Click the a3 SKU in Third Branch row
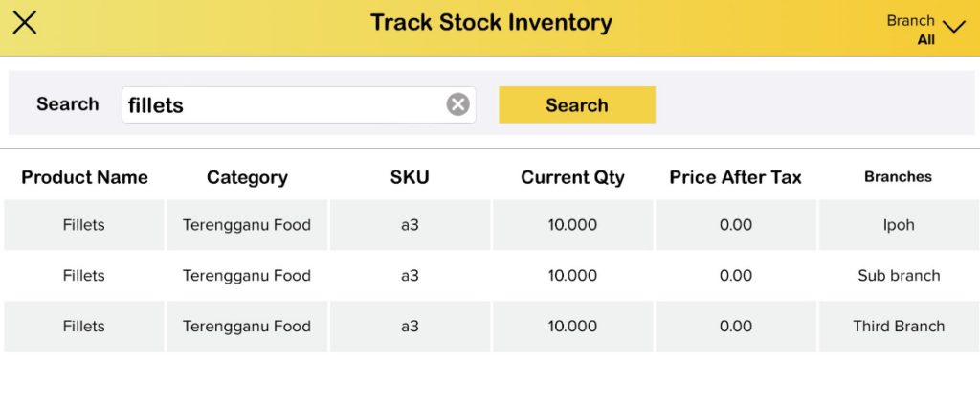 tap(410, 327)
